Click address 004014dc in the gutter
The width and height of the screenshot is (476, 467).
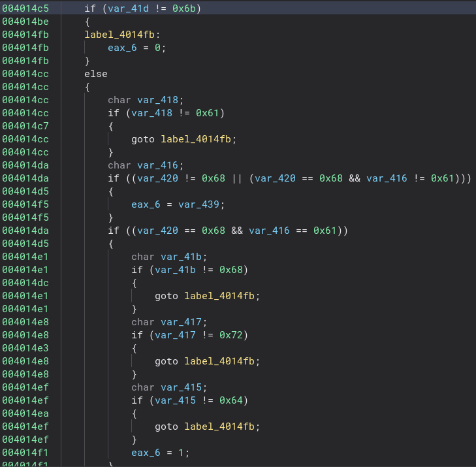(x=25, y=283)
